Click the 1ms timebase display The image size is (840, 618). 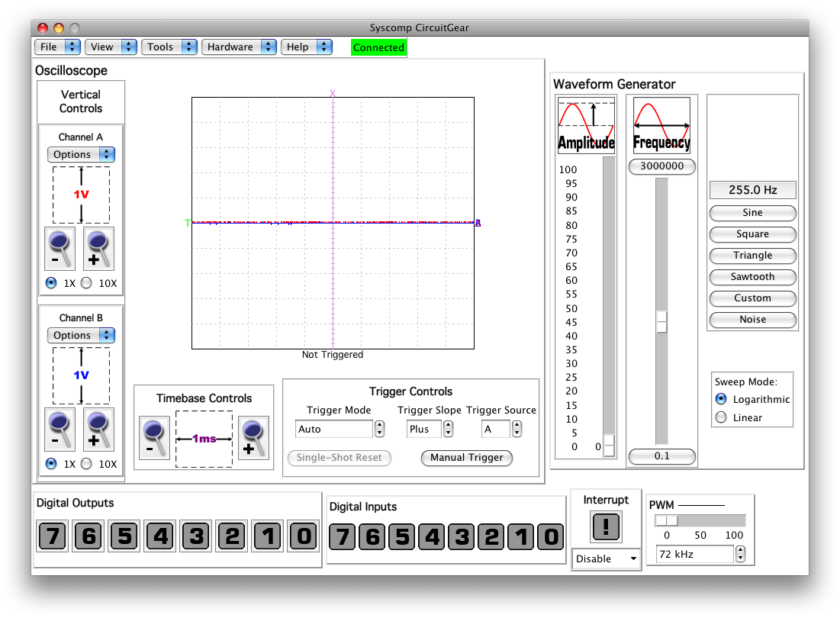[204, 439]
